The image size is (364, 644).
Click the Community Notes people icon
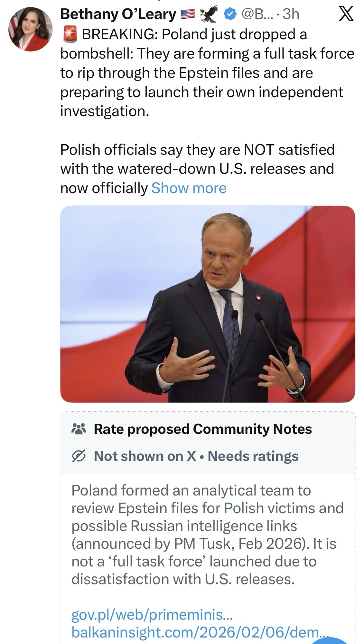[x=79, y=429]
